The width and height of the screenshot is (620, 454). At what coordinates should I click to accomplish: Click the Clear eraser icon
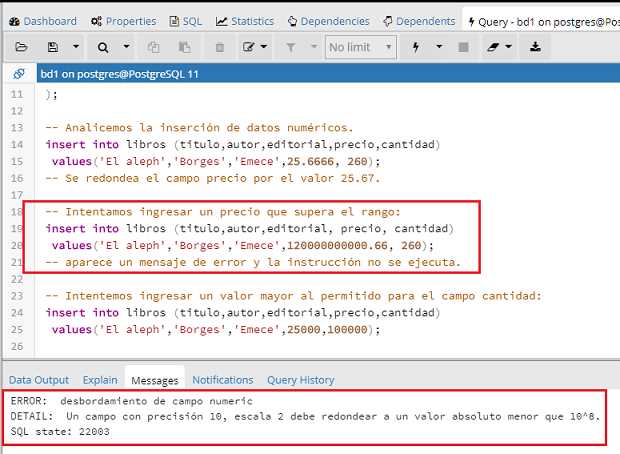493,47
